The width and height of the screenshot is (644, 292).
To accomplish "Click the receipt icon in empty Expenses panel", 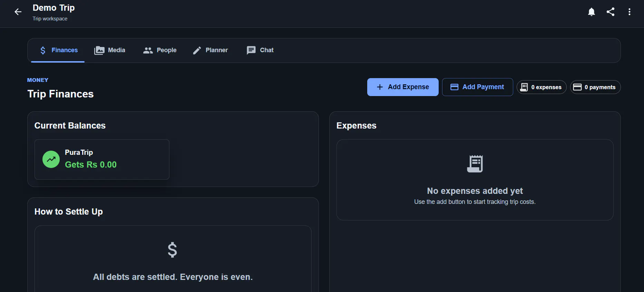I will click(x=475, y=164).
